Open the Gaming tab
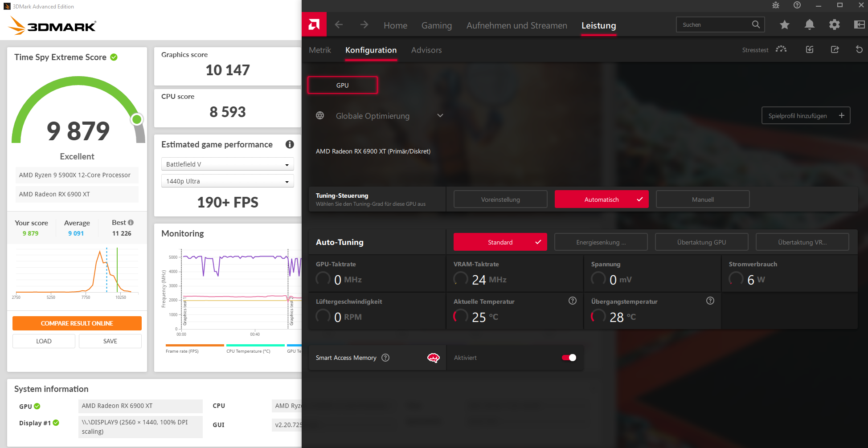The image size is (868, 448). click(x=437, y=25)
